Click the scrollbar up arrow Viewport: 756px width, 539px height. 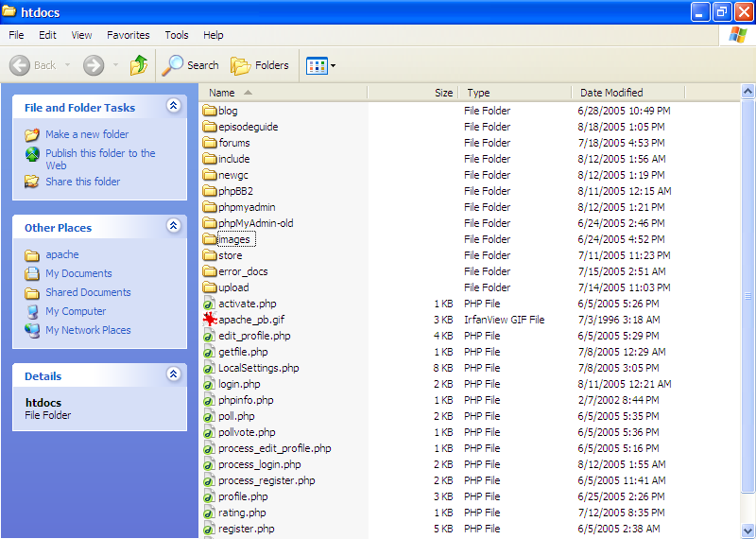point(747,91)
